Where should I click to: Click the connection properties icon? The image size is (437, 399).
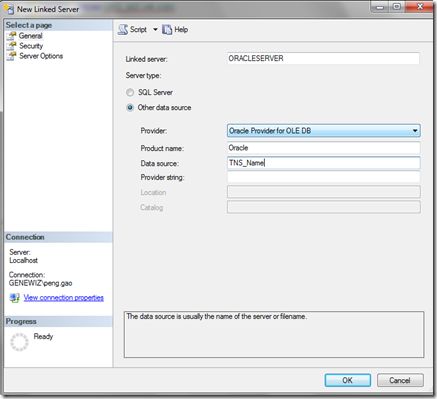click(x=14, y=298)
